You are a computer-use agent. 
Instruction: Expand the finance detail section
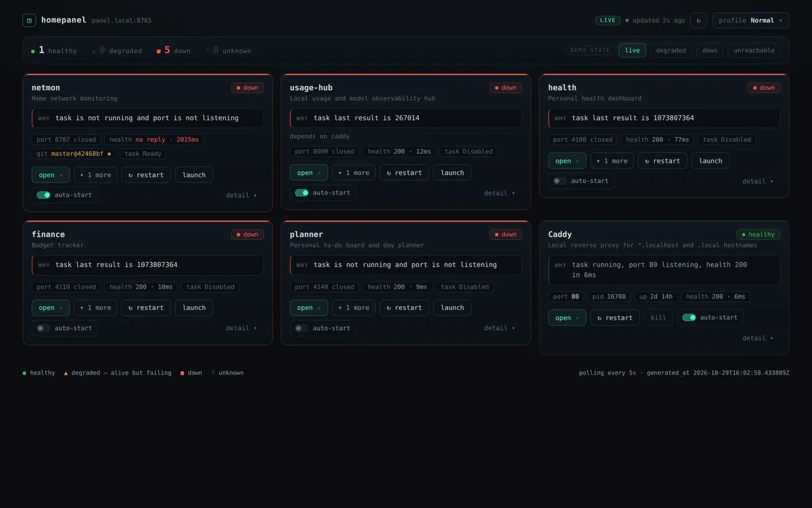point(242,328)
